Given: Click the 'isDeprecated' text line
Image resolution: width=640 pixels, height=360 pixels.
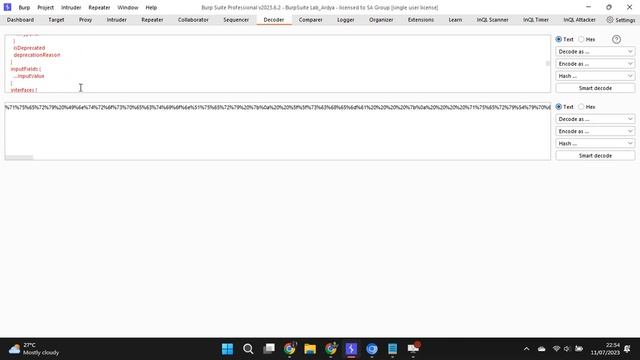Looking at the screenshot, I should (29, 48).
